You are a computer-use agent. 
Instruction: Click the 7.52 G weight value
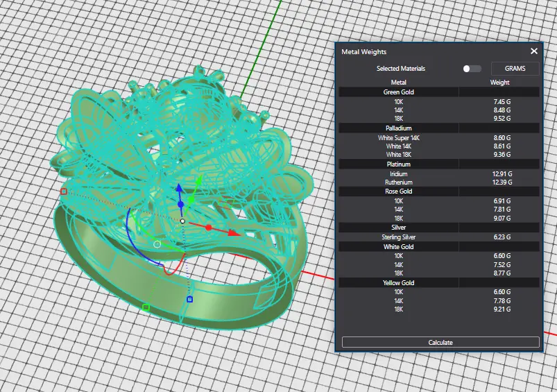point(502,265)
